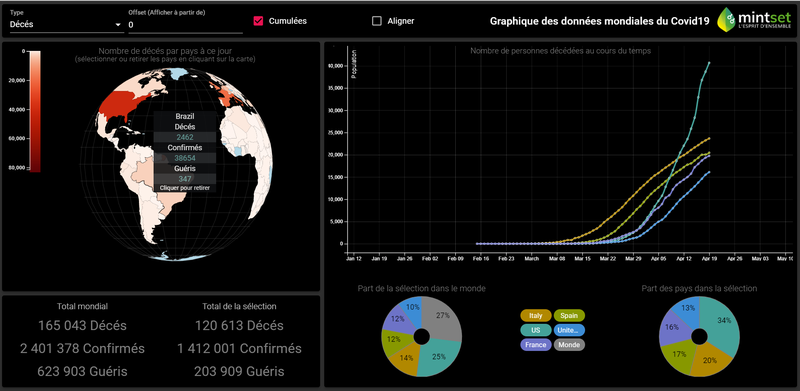Click the '165 043 Décès' world total
The image size is (800, 391).
coord(82,326)
